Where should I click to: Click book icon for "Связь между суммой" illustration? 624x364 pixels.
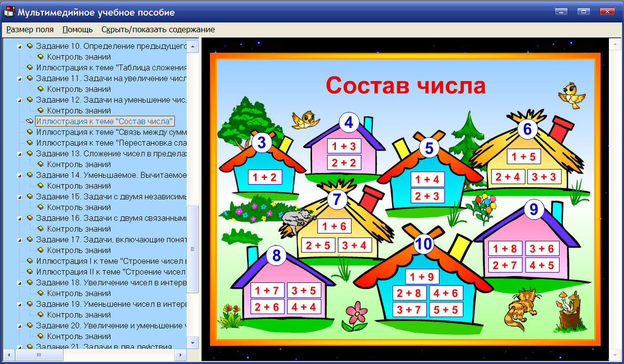[x=30, y=132]
